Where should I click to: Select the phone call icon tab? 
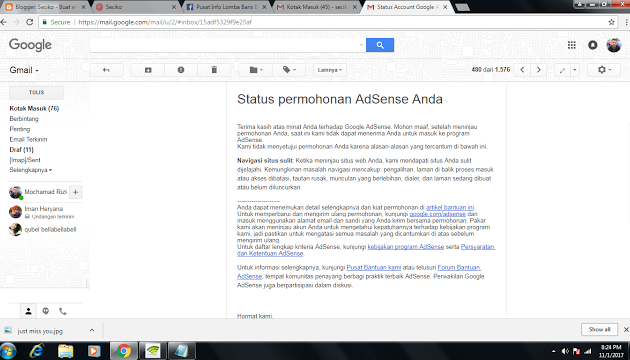pyautogui.click(x=63, y=311)
